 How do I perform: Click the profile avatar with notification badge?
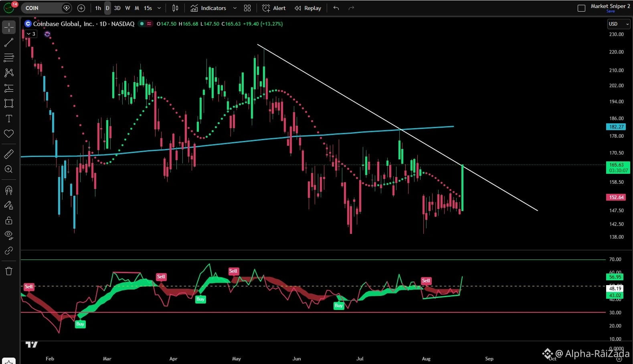(x=10, y=8)
